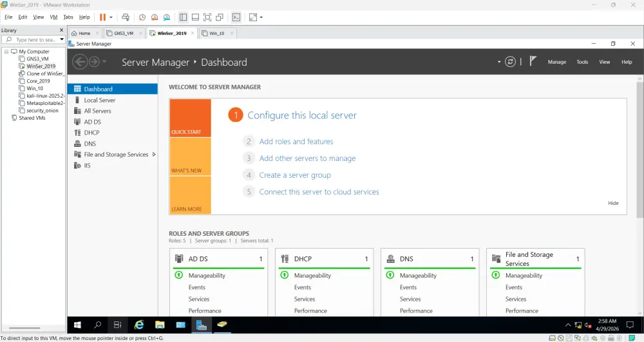Open IIS from the sidebar
644x342 pixels.
point(113,166)
